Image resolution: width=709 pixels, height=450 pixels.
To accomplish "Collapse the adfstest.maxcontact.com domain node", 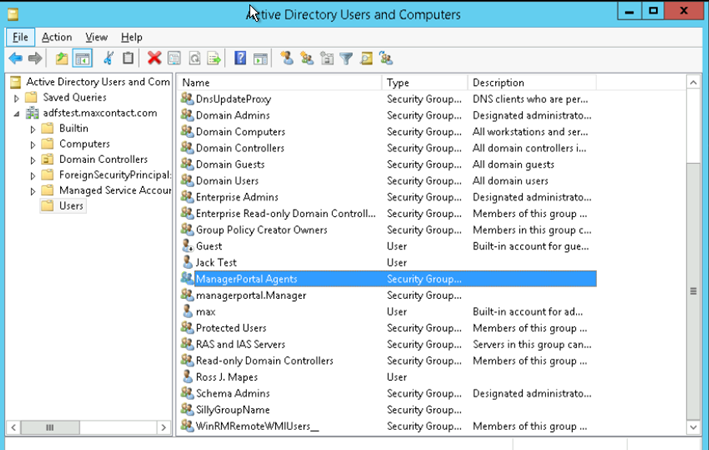I will [16, 114].
